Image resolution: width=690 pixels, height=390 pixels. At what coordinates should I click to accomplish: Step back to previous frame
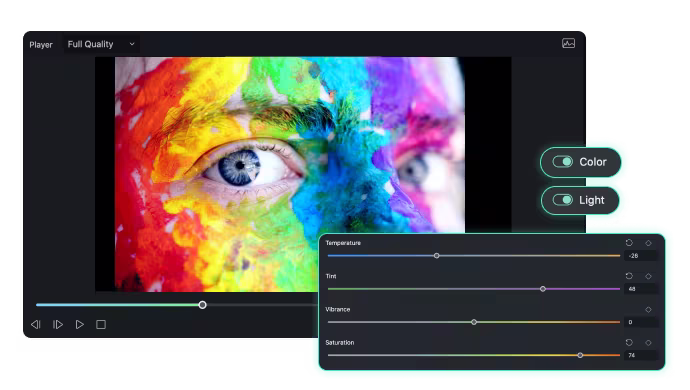(x=36, y=324)
